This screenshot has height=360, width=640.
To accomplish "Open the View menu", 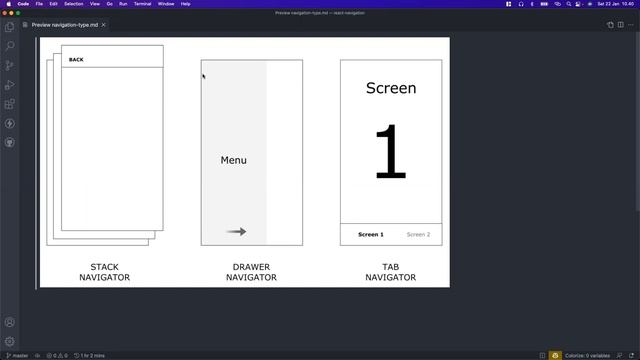I will (x=95, y=4).
